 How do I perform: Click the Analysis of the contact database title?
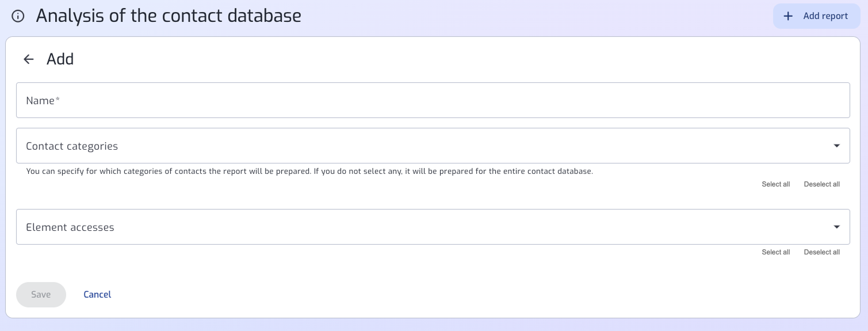169,16
